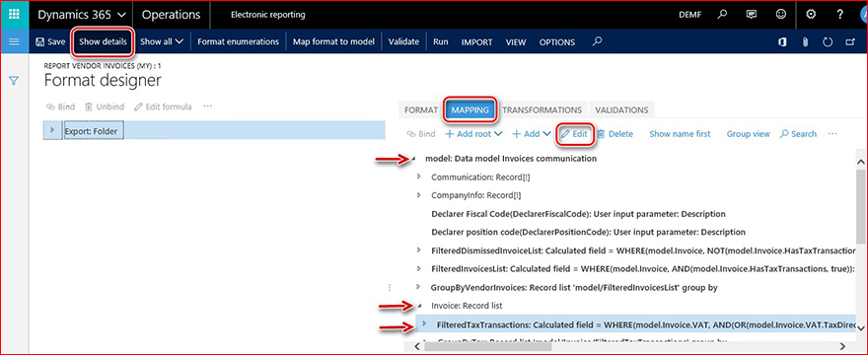Viewport: 868px width, 355px height.
Task: Open the IMPORT menu
Action: pos(476,42)
